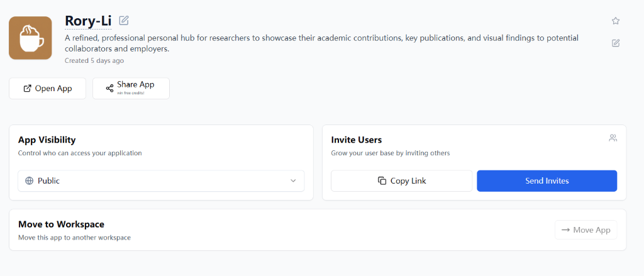Click the share nodes icon
This screenshot has height=276, width=644.
(109, 88)
